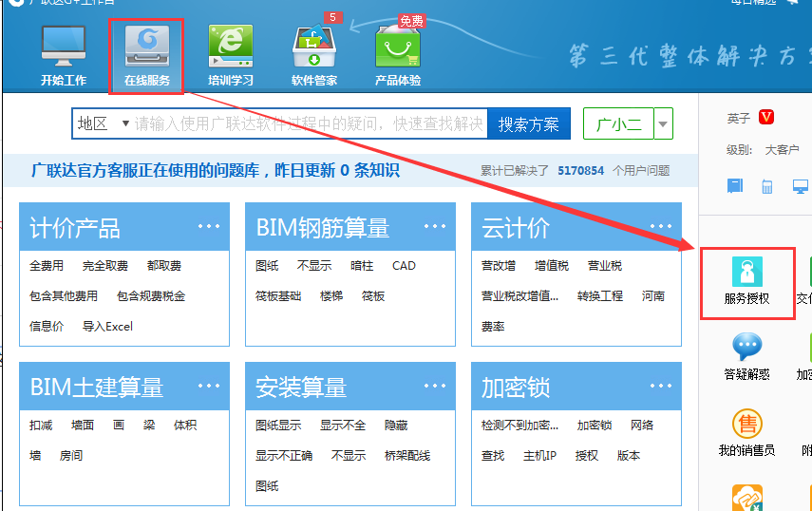Expand dropdown arrow next to 广小二
The height and width of the screenshot is (511, 812).
coord(663,123)
